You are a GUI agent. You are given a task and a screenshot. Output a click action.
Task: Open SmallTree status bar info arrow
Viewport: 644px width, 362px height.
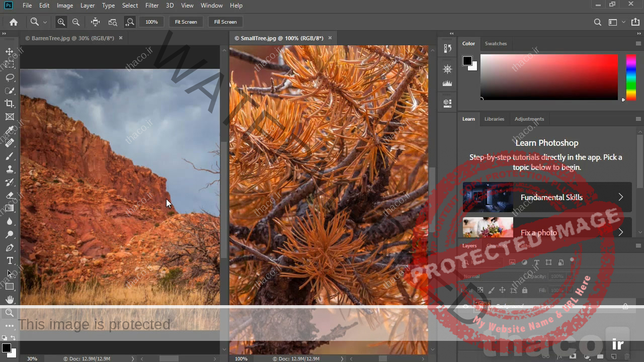pyautogui.click(x=342, y=358)
